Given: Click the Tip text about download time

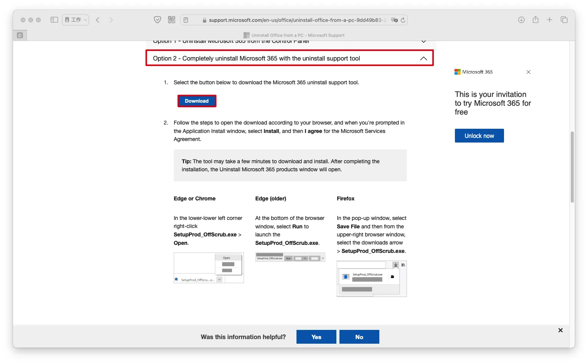Looking at the screenshot, I should point(281,166).
